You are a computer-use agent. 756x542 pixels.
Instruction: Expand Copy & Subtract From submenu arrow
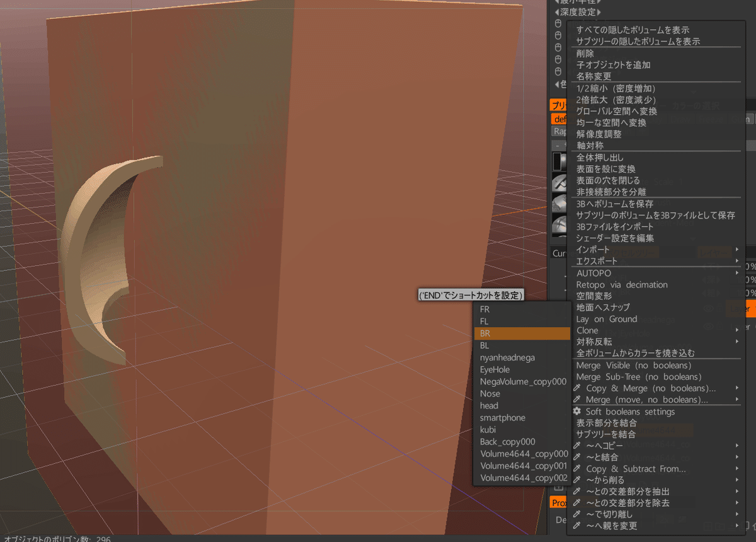point(736,469)
